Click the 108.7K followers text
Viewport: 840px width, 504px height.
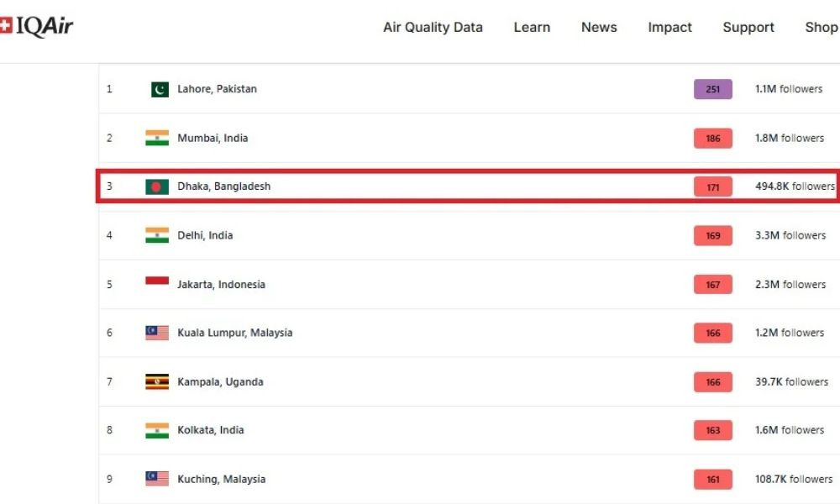pyautogui.click(x=794, y=480)
